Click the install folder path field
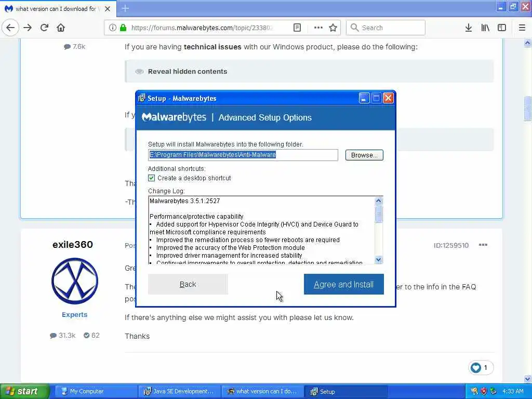This screenshot has height=399, width=532. [x=243, y=155]
